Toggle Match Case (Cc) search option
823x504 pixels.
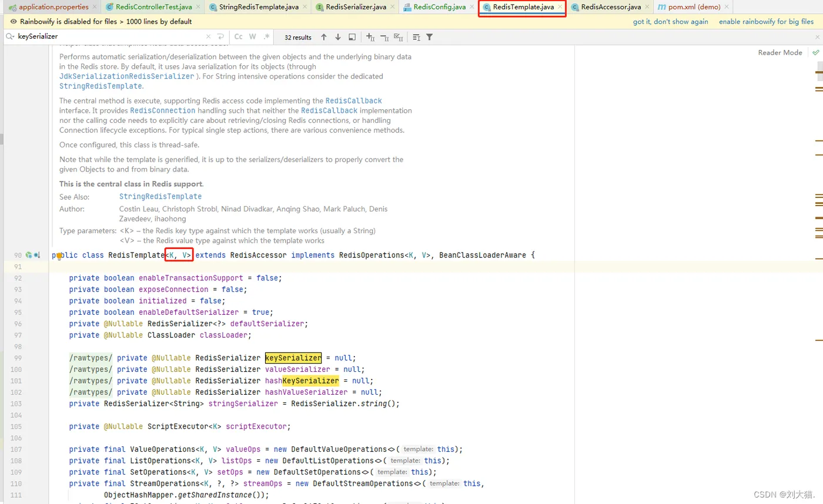coord(238,37)
